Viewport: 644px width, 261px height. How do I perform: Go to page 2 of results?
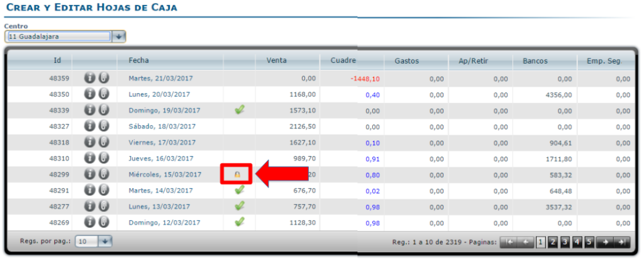[552, 242]
